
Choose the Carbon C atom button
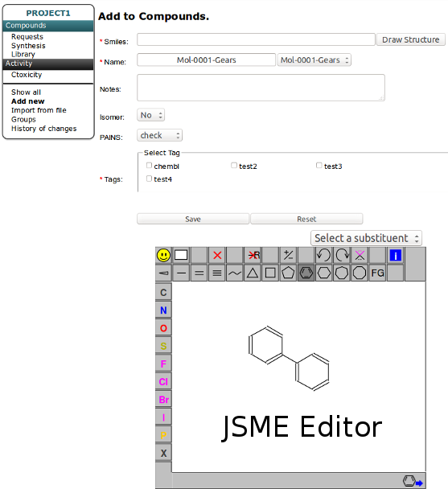tap(163, 293)
